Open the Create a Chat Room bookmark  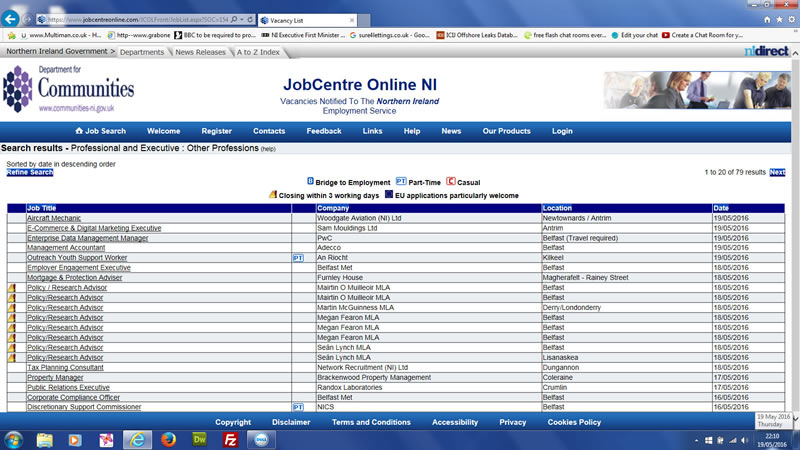702,35
